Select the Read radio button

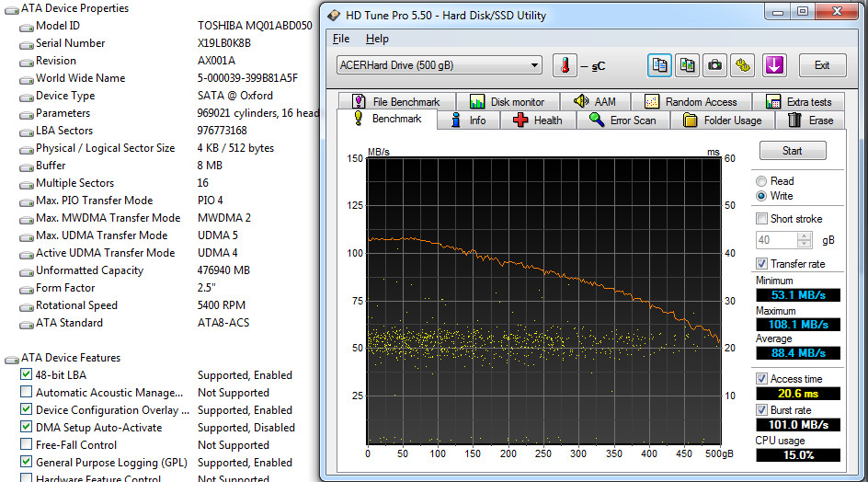(761, 181)
